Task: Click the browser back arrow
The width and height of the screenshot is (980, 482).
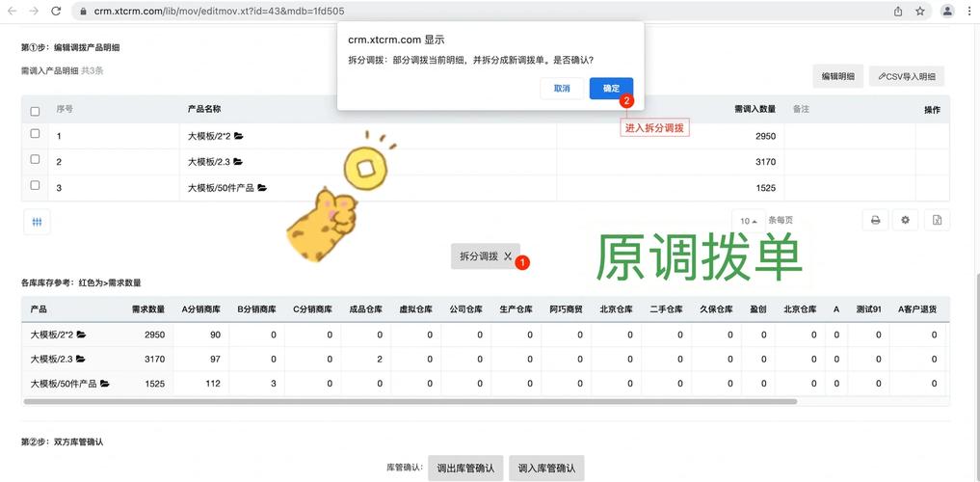Action: pos(12,11)
